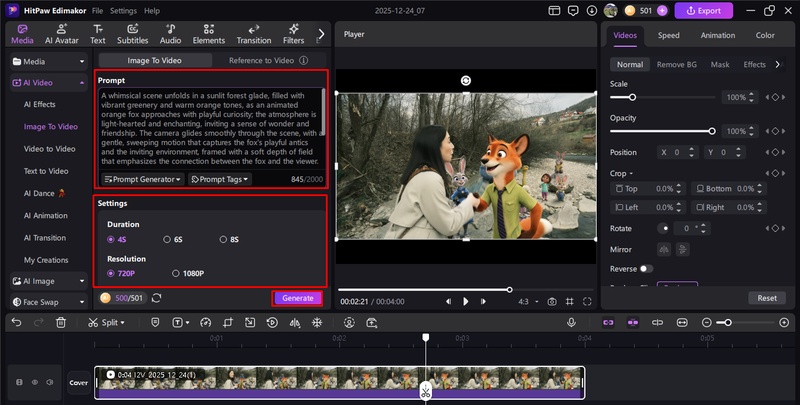Screen dimensions: 800x405
Task: Click the Reset button
Action: pyautogui.click(x=767, y=298)
